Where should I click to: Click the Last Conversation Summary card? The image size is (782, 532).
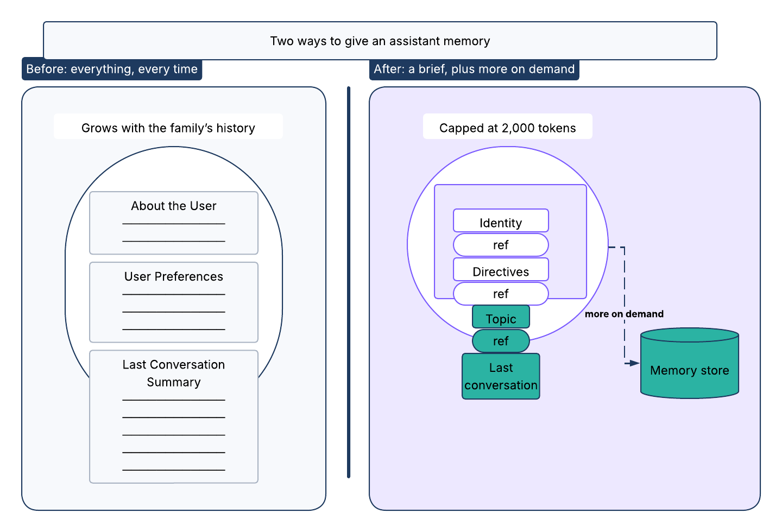click(174, 416)
